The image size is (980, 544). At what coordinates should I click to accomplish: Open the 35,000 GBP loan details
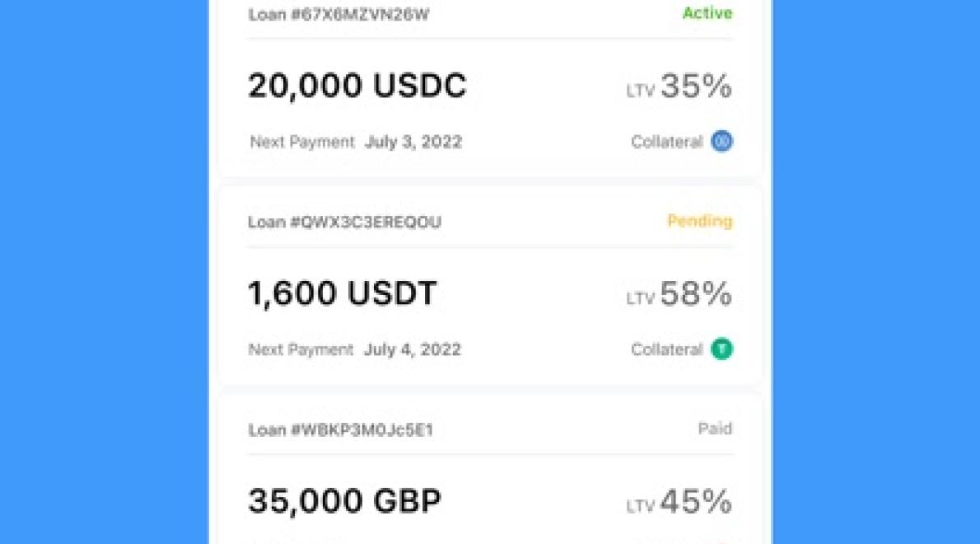coord(345,499)
